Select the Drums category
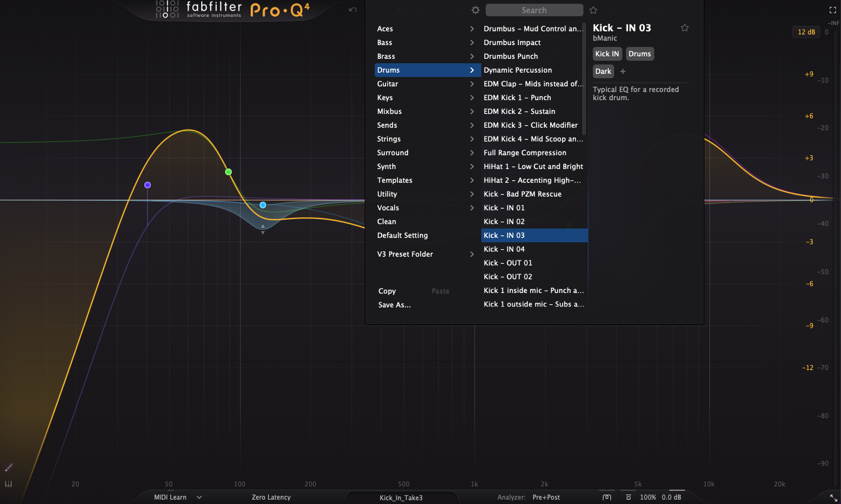The image size is (841, 504). click(x=428, y=70)
